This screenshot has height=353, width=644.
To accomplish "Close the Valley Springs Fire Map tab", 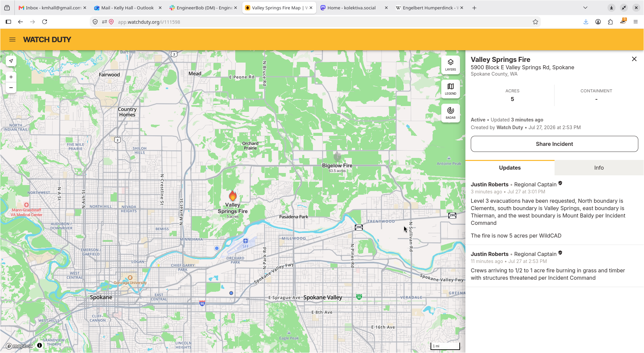I will (311, 8).
